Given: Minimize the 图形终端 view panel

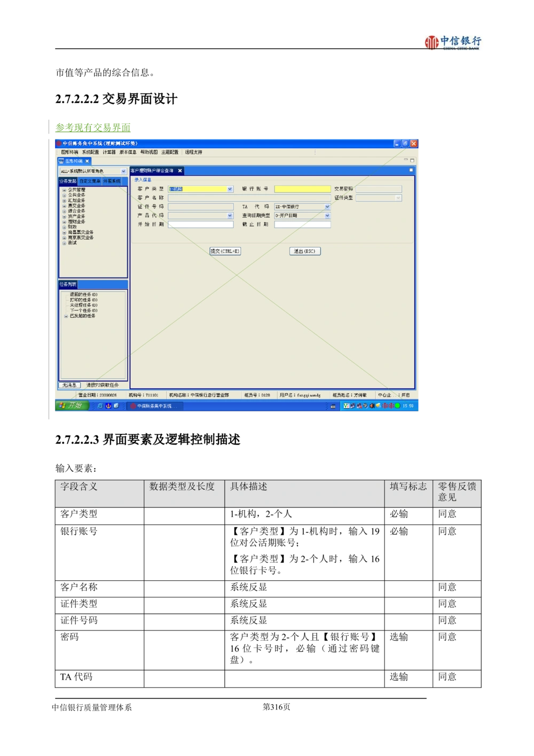Looking at the screenshot, I should 406,160.
